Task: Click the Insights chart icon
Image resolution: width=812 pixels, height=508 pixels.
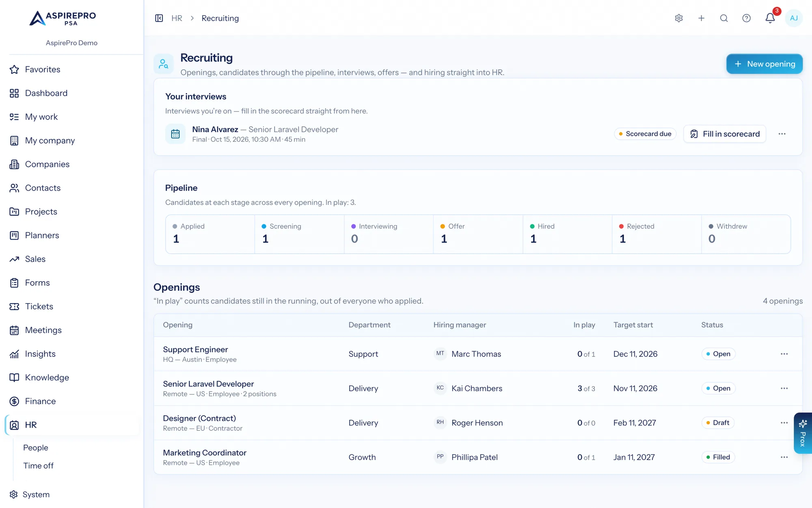Action: [x=14, y=354]
